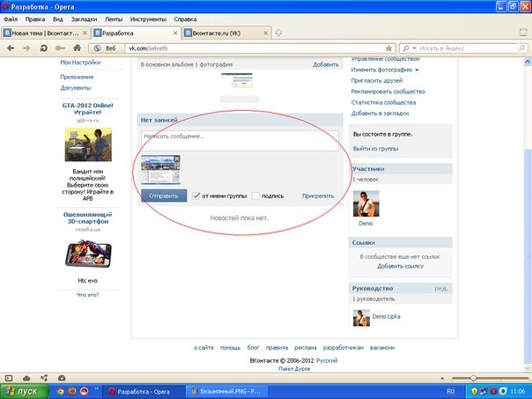Reload the page with the refresh icon

pos(43,48)
